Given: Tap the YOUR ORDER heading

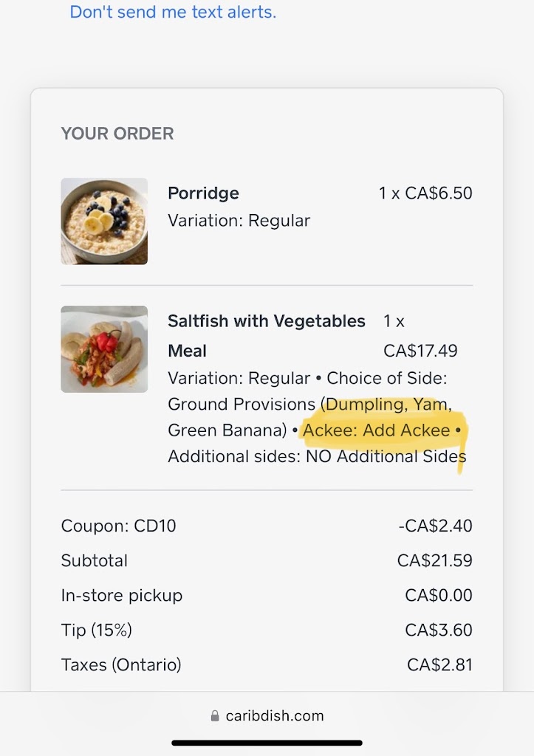Looking at the screenshot, I should pos(117,134).
